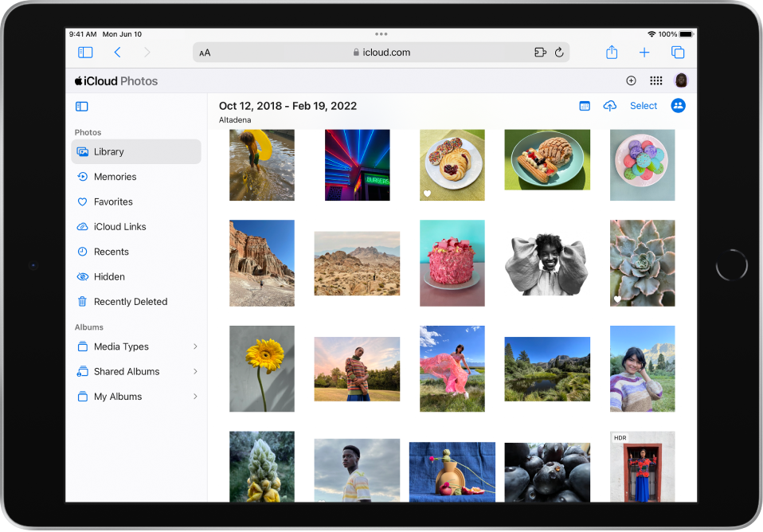Open the Safari share sheet
Image resolution: width=763 pixels, height=532 pixels.
[612, 52]
